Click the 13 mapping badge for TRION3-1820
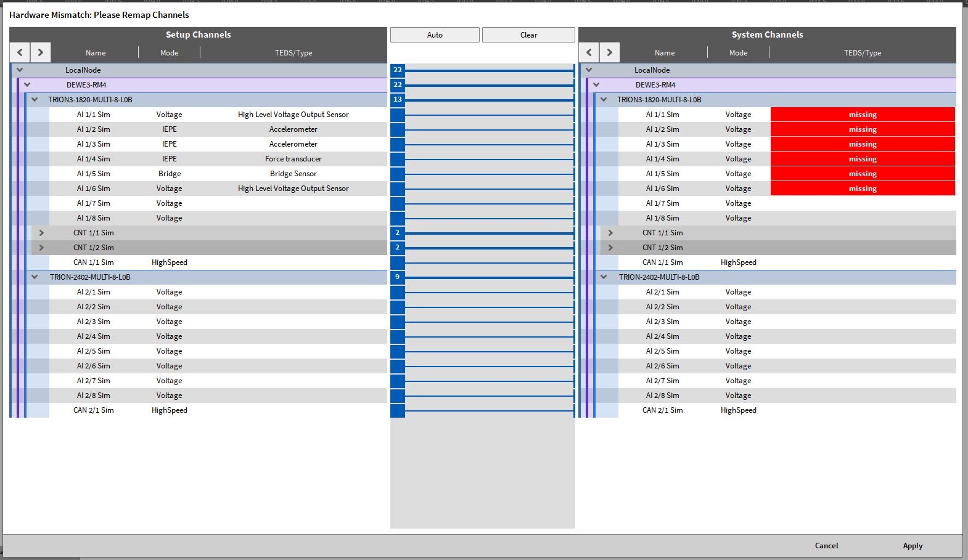968x560 pixels. 398,100
